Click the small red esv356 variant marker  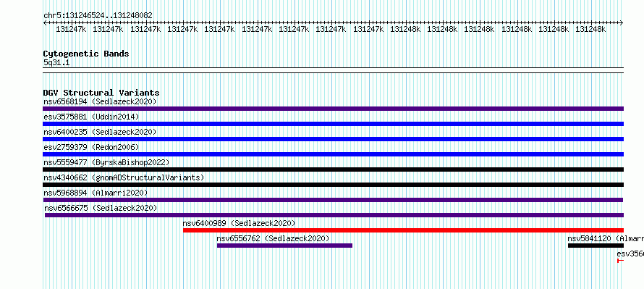click(620, 261)
